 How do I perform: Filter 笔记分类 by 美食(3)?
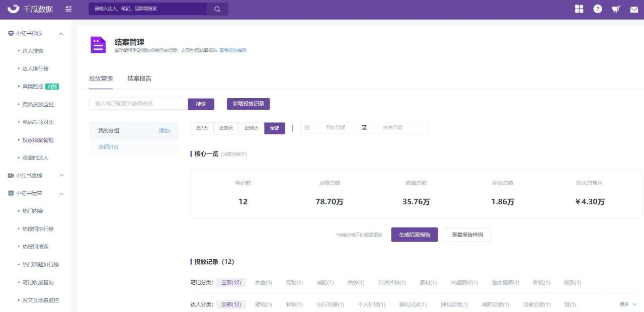(x=264, y=283)
